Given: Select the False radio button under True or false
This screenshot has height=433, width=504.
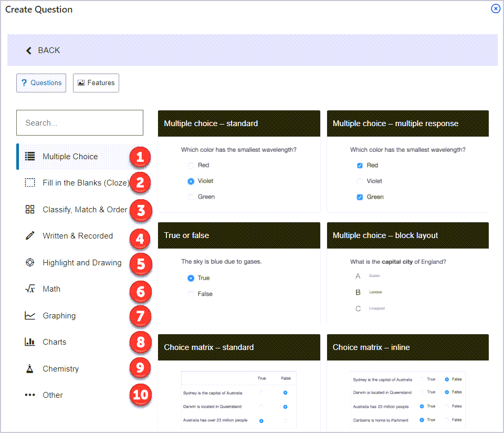Looking at the screenshot, I should [x=191, y=294].
